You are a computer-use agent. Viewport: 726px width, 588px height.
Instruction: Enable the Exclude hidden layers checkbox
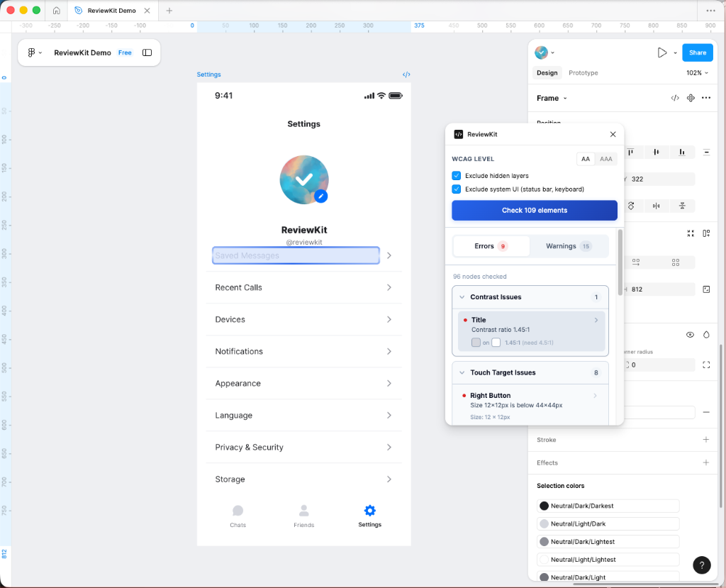click(x=456, y=175)
